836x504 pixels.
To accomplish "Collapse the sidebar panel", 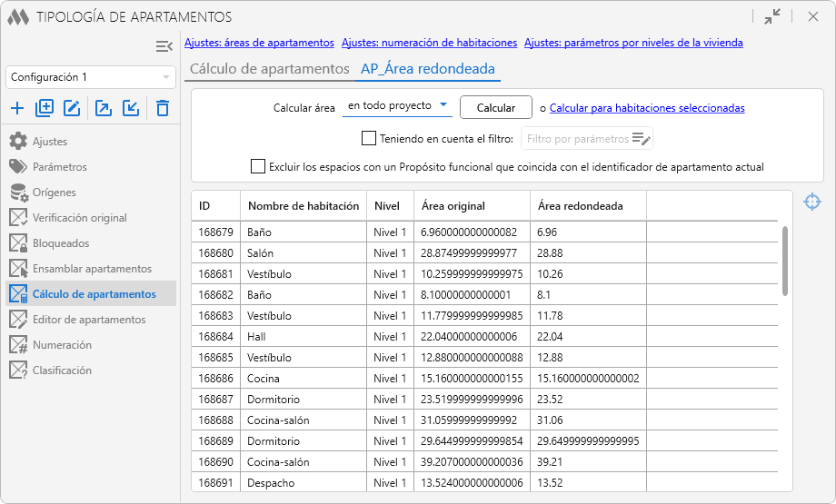I will [x=164, y=46].
